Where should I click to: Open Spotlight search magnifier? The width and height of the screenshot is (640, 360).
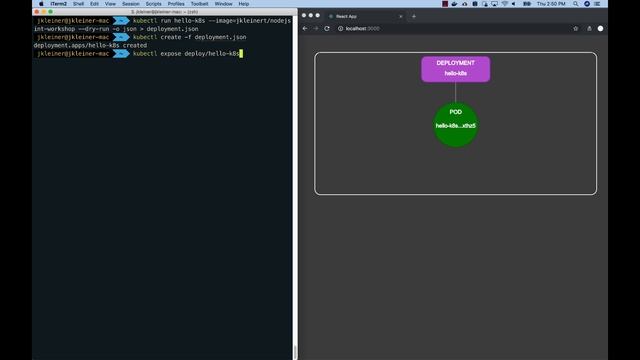click(x=576, y=4)
